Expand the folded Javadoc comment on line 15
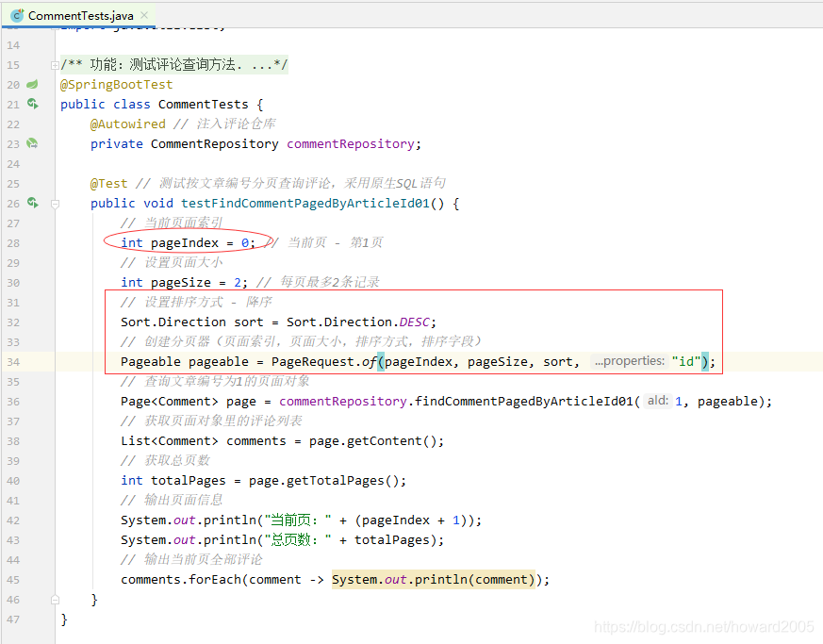The height and width of the screenshot is (644, 823). [55, 65]
